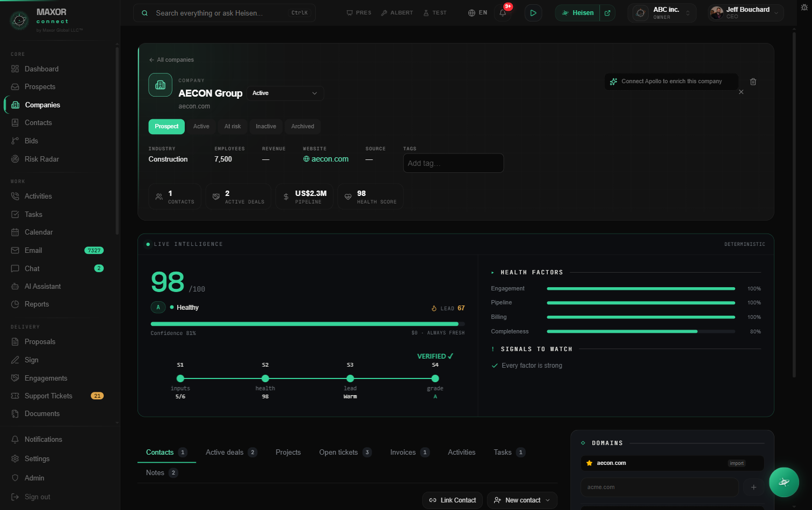Viewport: 812px width, 510px height.
Task: Click the floating Heisen assistant button
Action: (x=784, y=482)
